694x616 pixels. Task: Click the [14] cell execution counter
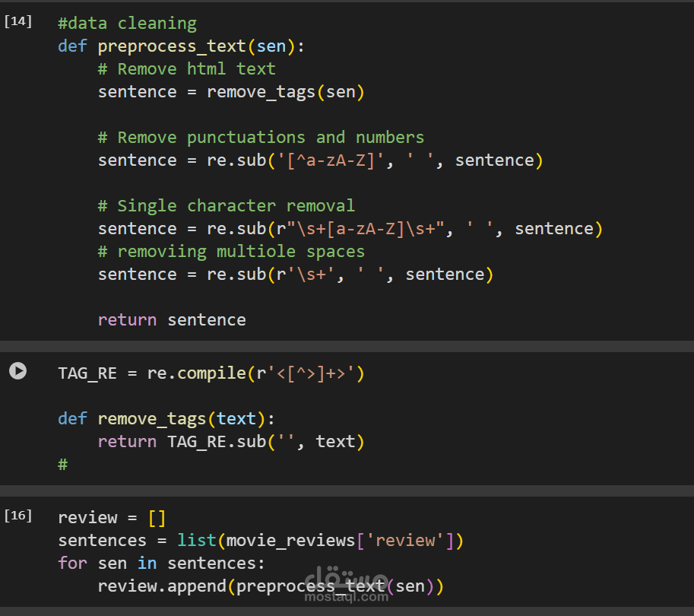coord(17,21)
